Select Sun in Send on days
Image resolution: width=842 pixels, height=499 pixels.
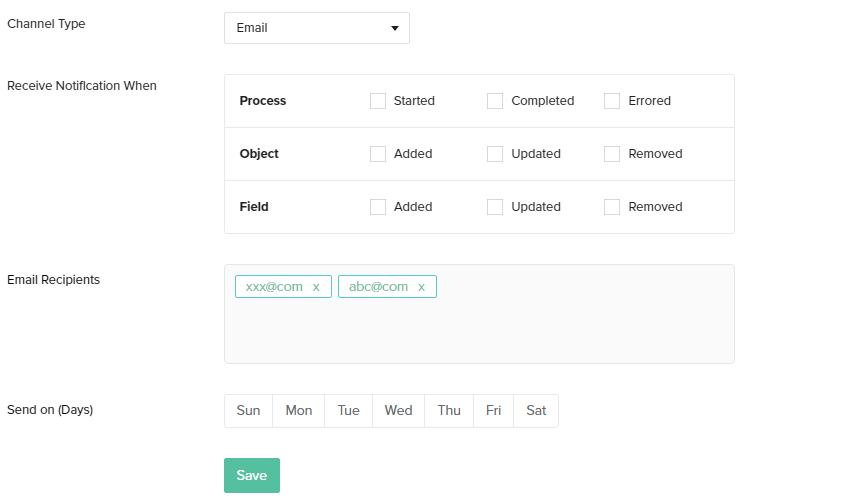tap(248, 411)
